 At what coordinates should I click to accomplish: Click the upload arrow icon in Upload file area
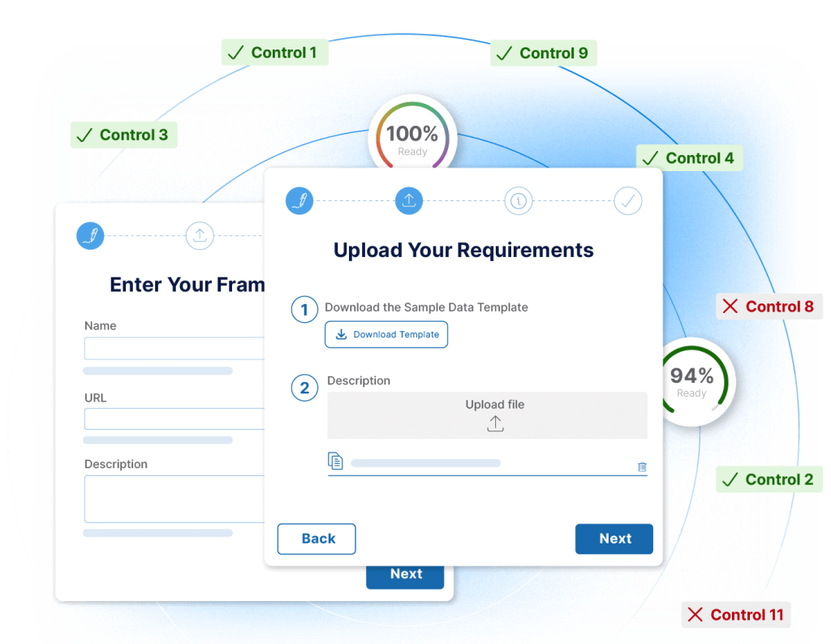click(495, 423)
